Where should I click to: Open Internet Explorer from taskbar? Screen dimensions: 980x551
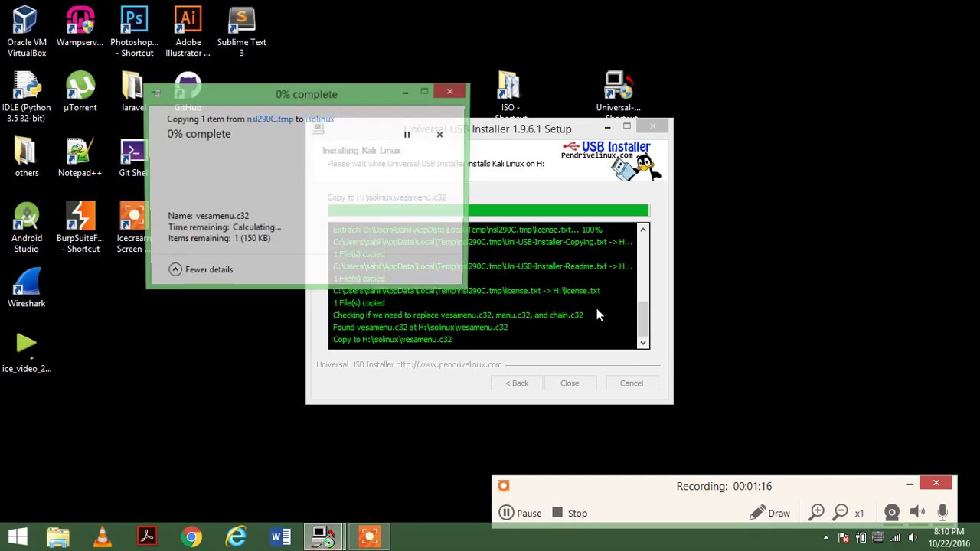point(236,536)
